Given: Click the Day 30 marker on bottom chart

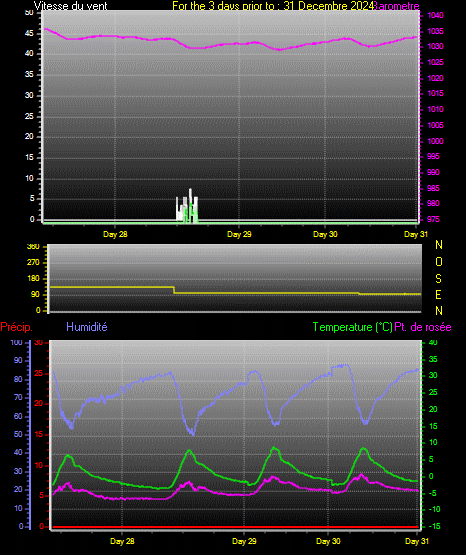Looking at the screenshot, I should (328, 541).
